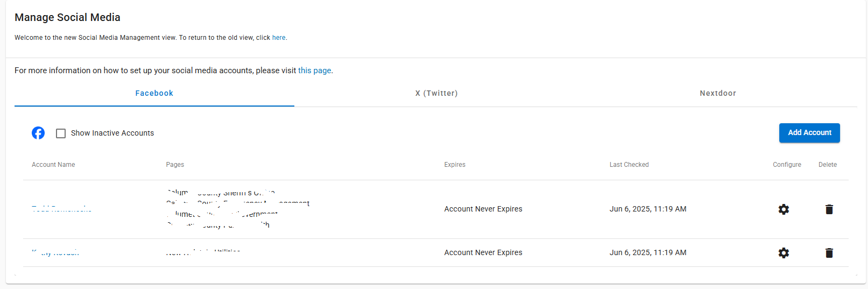
Task: Switch to the Facebook tab
Action: [154, 93]
